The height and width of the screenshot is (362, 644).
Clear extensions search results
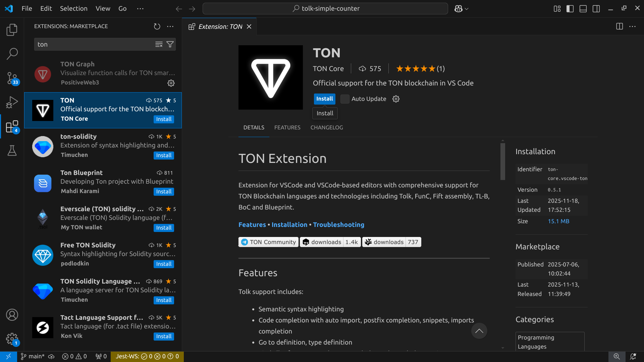point(159,44)
